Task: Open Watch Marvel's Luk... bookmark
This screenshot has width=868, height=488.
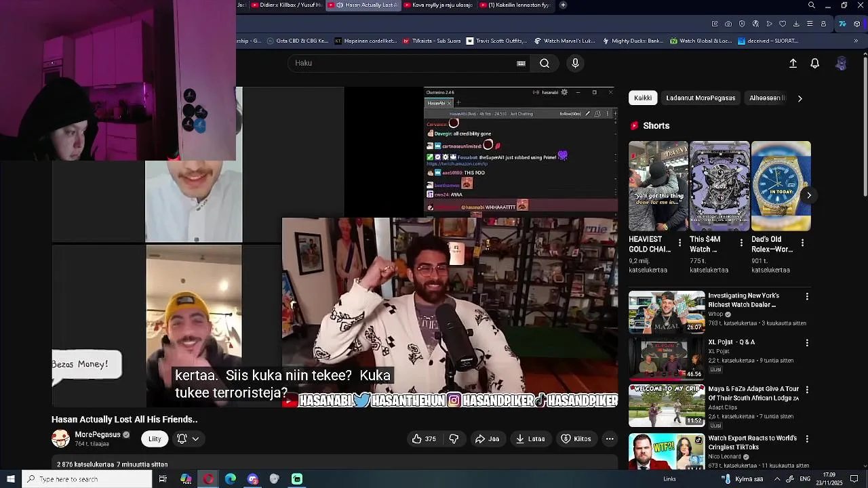Action: tap(565, 41)
